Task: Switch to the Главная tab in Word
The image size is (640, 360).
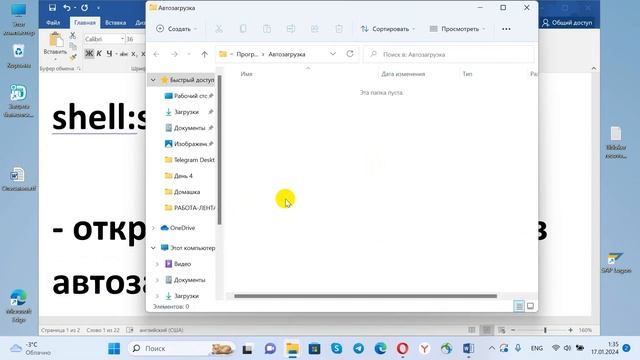Action: click(x=84, y=22)
